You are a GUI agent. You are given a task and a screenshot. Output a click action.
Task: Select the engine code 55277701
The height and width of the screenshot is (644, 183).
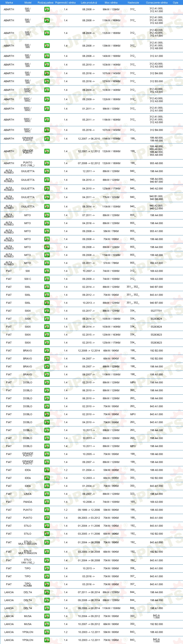156,311
